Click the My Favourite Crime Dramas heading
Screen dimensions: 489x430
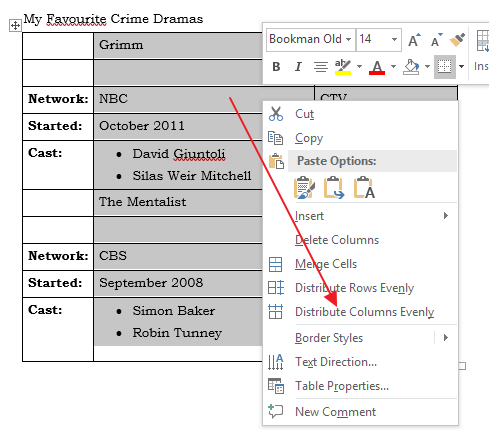click(113, 19)
